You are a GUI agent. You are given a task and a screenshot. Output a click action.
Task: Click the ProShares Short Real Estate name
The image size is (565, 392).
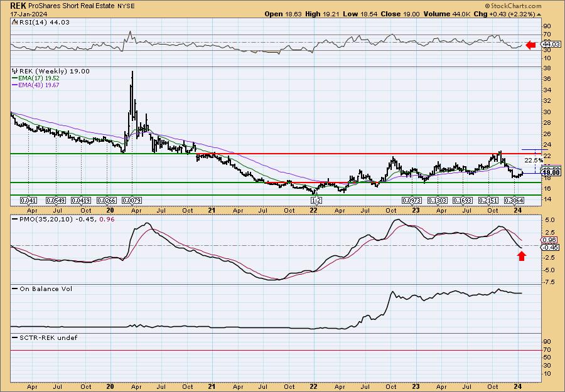72,6
